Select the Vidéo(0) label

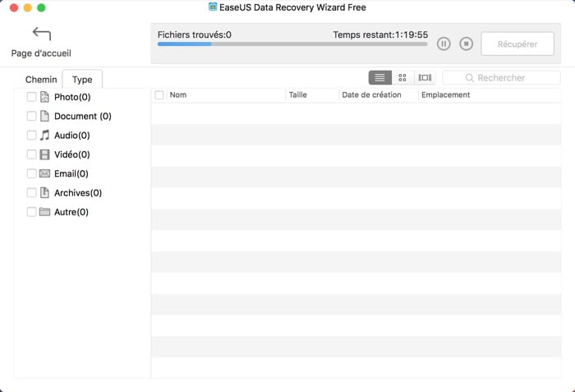pos(72,154)
